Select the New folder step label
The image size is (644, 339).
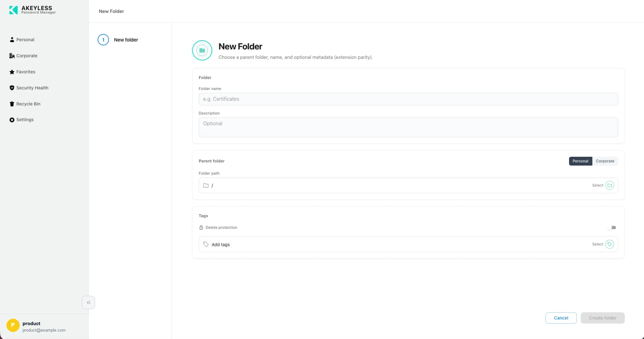point(126,40)
